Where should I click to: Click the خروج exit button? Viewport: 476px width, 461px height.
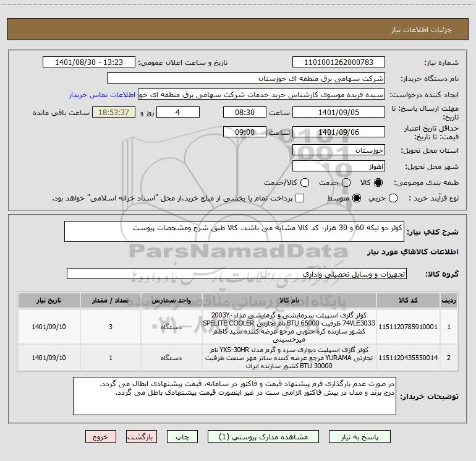[101, 437]
